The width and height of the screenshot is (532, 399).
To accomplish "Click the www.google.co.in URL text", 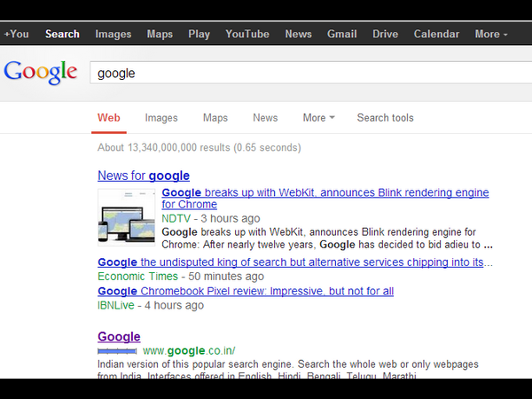I will pyautogui.click(x=189, y=350).
